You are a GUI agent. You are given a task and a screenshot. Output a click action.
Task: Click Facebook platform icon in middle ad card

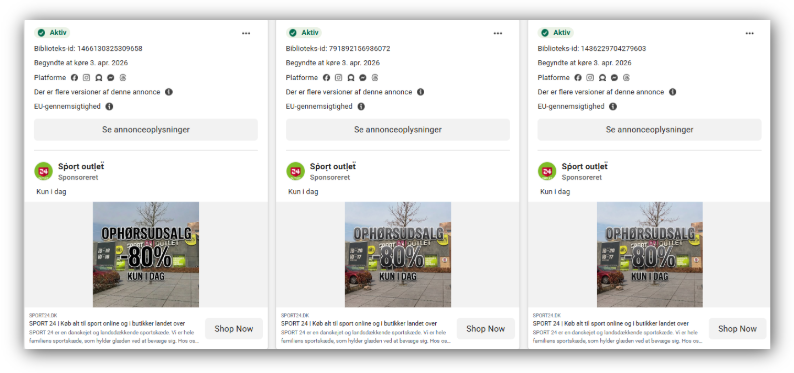click(x=326, y=78)
